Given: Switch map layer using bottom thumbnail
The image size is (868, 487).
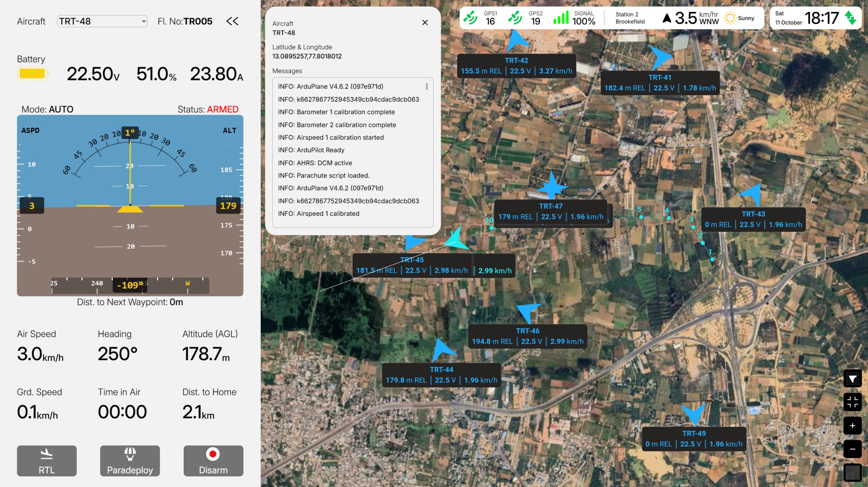Looking at the screenshot, I should click(852, 472).
